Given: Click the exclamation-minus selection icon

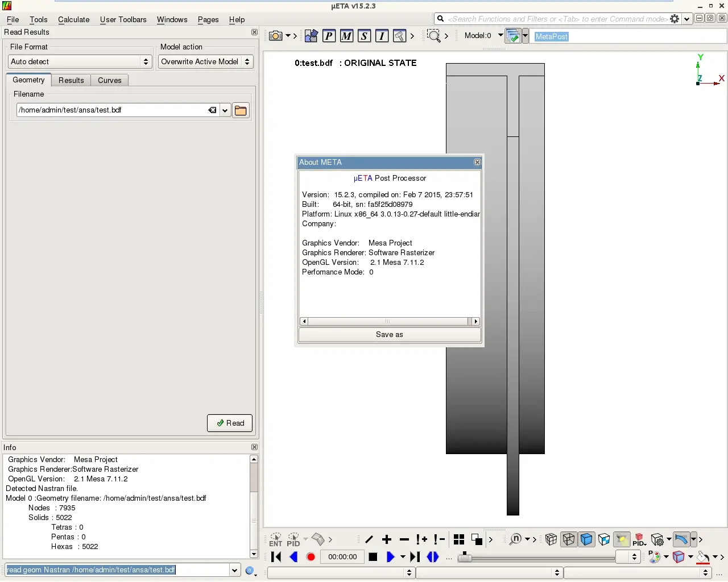Looking at the screenshot, I should pyautogui.click(x=439, y=539).
